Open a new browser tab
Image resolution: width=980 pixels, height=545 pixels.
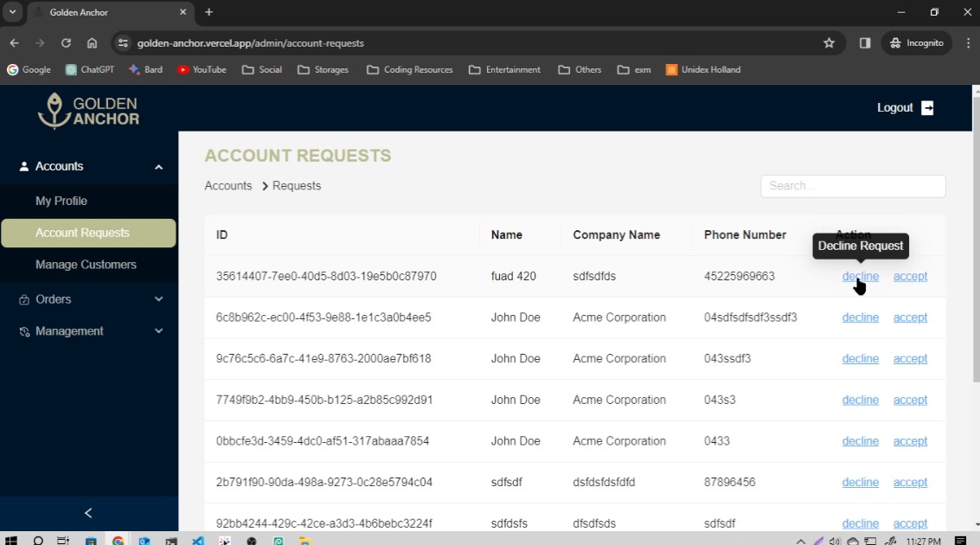click(208, 12)
